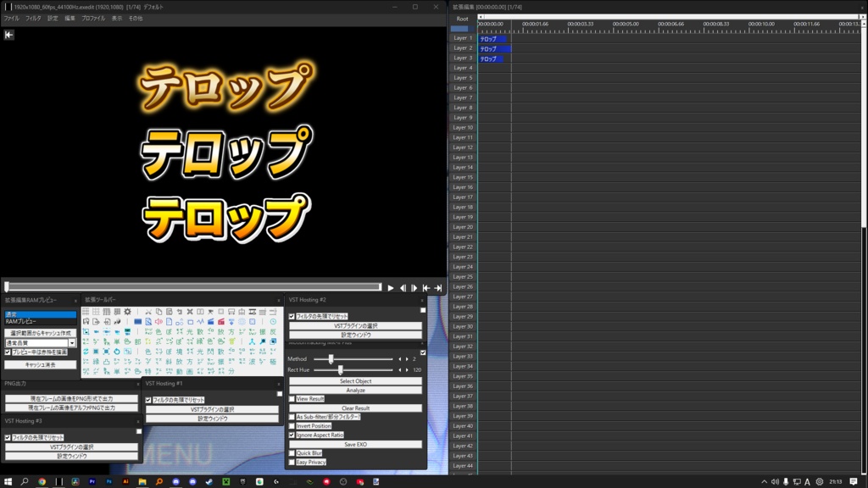Enable the Easy Privacy checkbox

coord(292,462)
